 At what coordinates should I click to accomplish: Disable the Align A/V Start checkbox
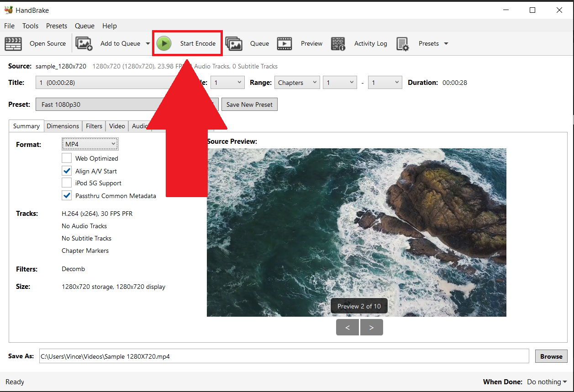66,171
